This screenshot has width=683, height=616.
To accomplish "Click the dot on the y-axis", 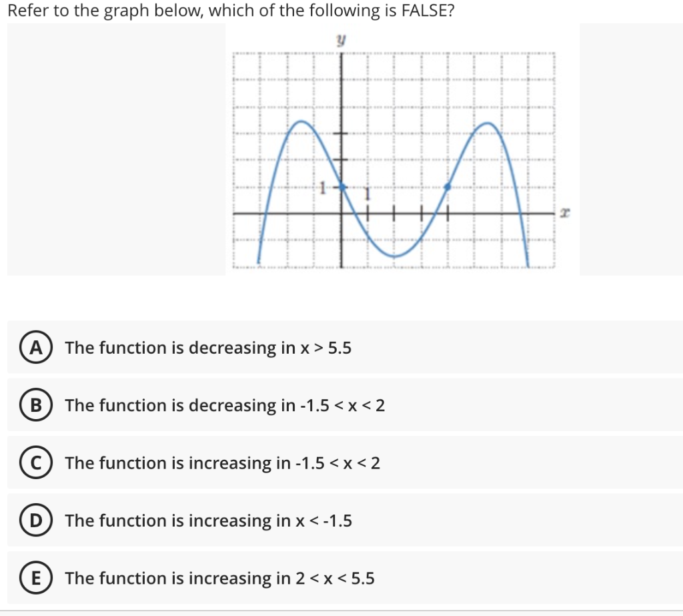I will [x=341, y=188].
